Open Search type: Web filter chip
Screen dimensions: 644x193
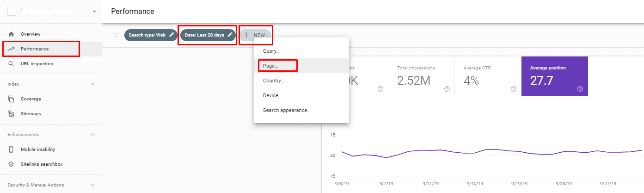tap(151, 35)
